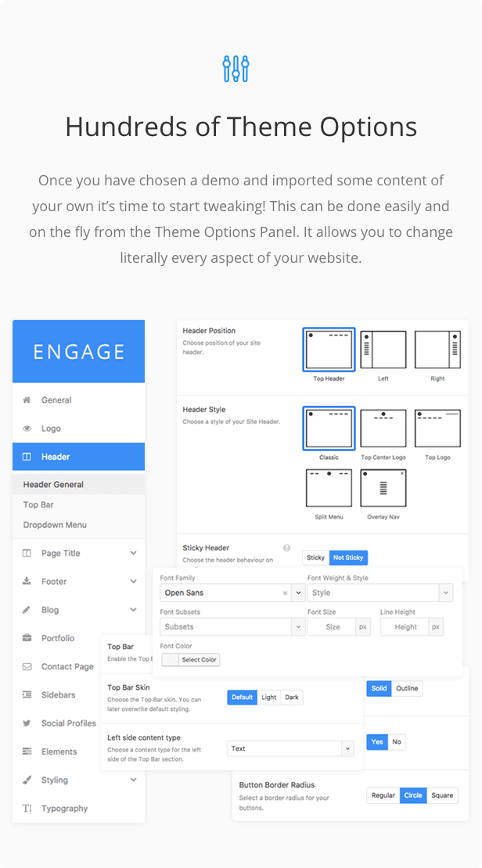Image resolution: width=482 pixels, height=868 pixels.
Task: Set border radius to Square
Action: tap(443, 795)
